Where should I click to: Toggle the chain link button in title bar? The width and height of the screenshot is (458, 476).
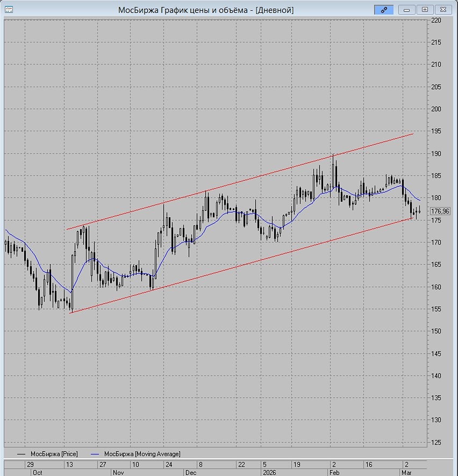(384, 10)
